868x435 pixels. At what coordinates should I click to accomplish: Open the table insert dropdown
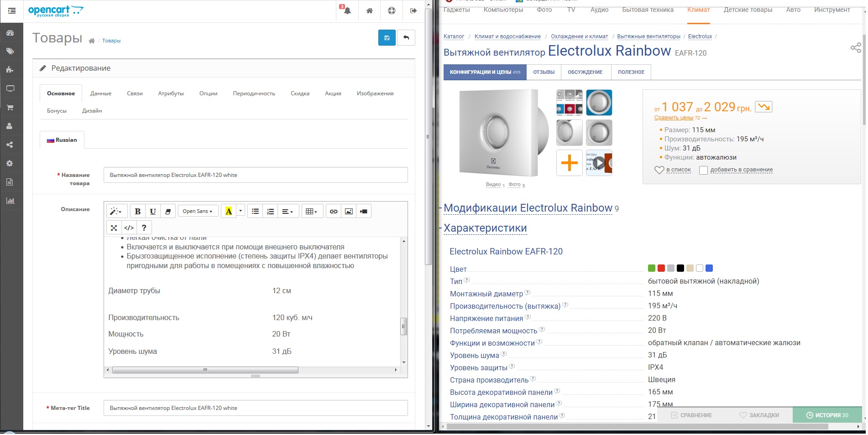(x=312, y=211)
